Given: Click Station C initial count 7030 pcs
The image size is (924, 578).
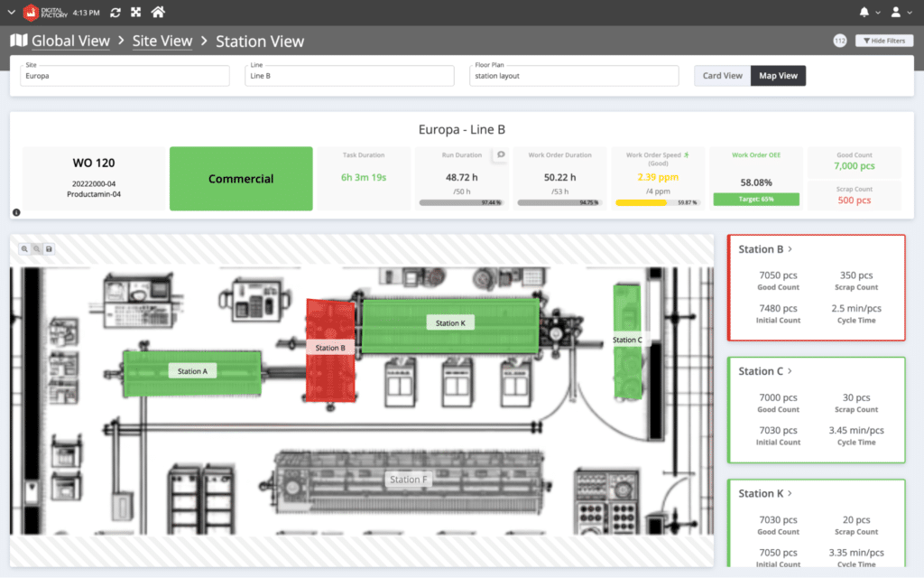Looking at the screenshot, I should pos(778,431).
